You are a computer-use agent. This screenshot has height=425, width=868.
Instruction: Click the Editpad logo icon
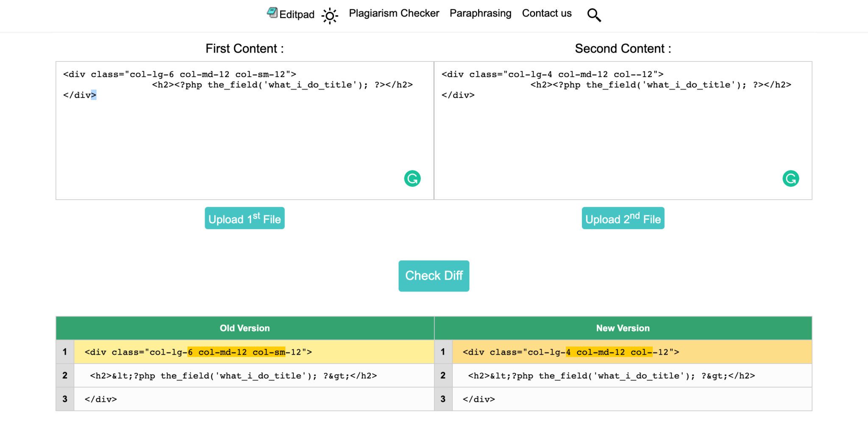272,13
